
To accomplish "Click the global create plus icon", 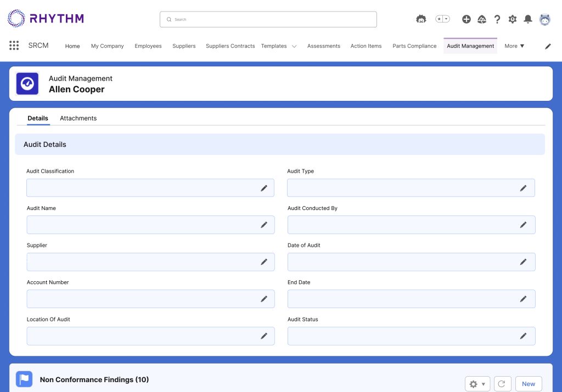I will click(x=466, y=19).
